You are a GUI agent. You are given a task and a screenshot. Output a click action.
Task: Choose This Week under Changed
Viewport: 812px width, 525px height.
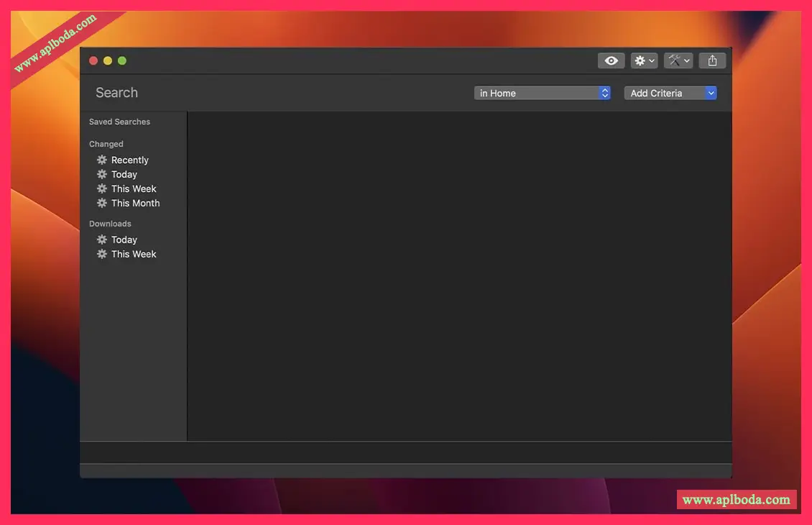pyautogui.click(x=134, y=189)
